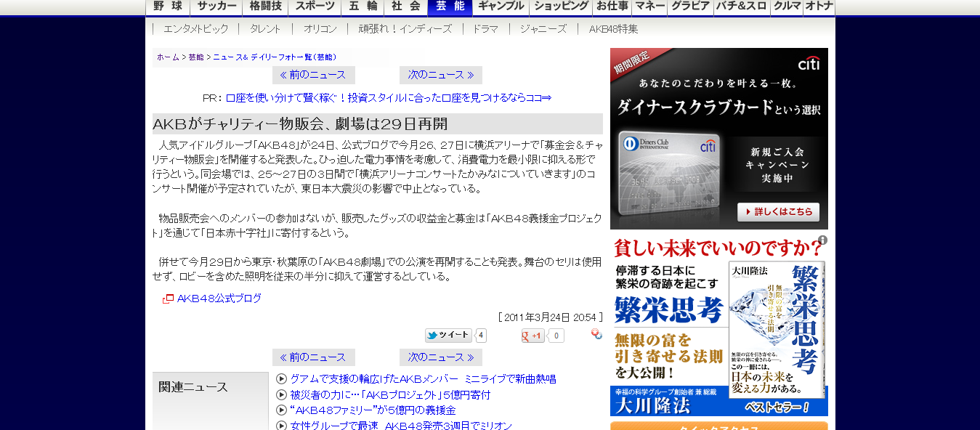Go to 頑張れ！インディーズ submenu
This screenshot has height=430, width=980.
[405, 29]
